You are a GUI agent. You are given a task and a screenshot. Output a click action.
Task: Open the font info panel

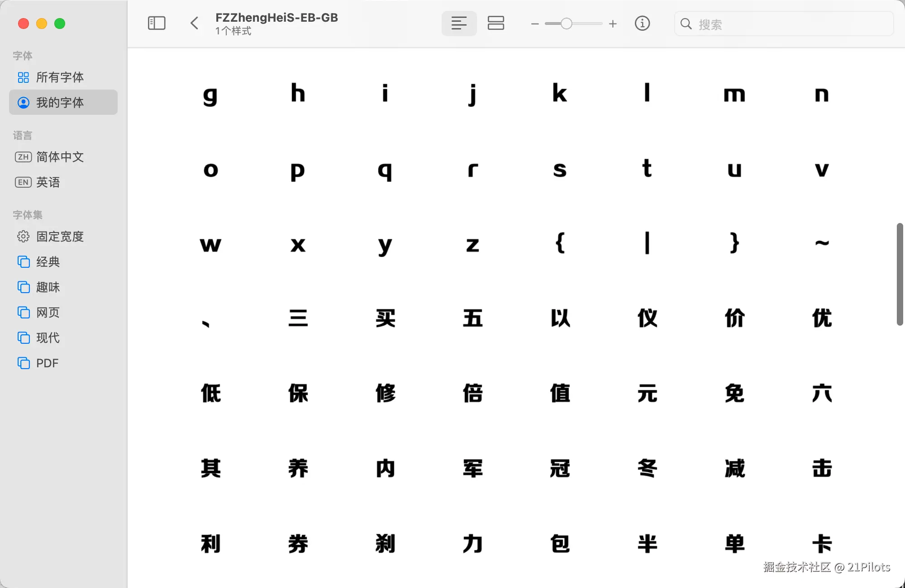coord(642,23)
